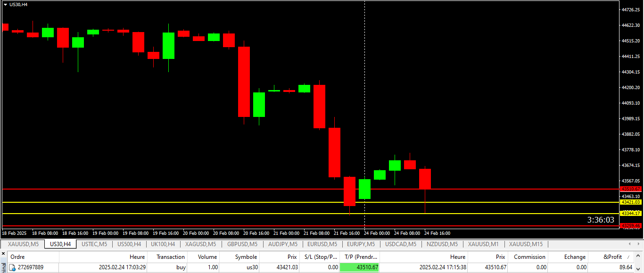The height and width of the screenshot is (273, 644).
Task: Click the 43778.10 price axis value
Action: coord(631,150)
